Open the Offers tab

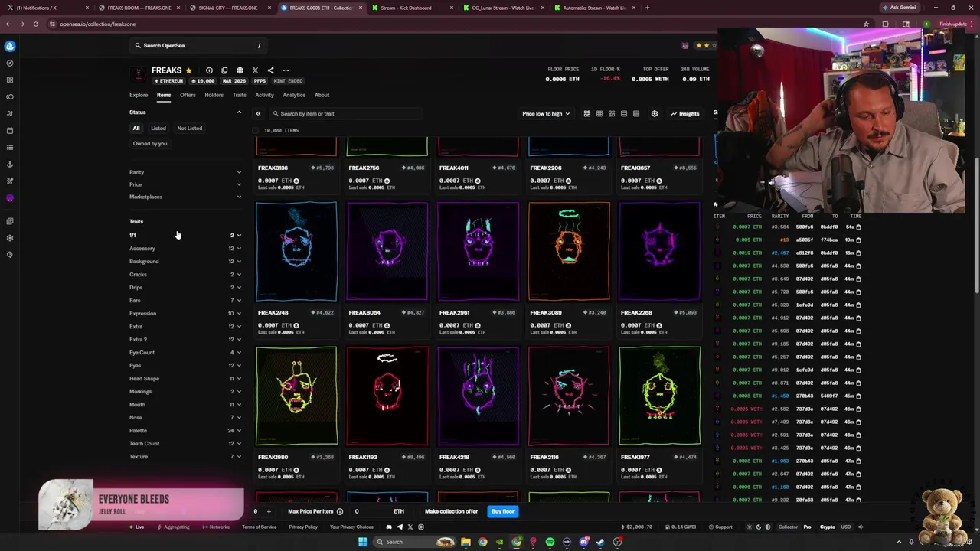click(188, 95)
